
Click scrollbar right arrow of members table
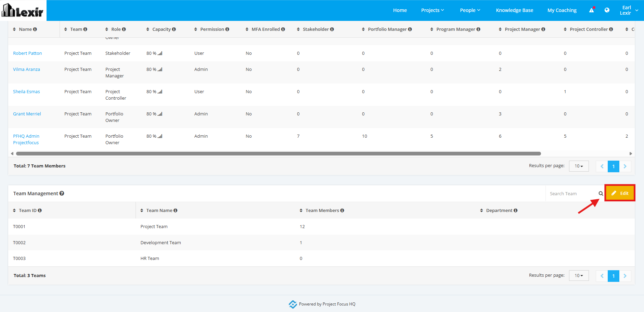pos(631,154)
